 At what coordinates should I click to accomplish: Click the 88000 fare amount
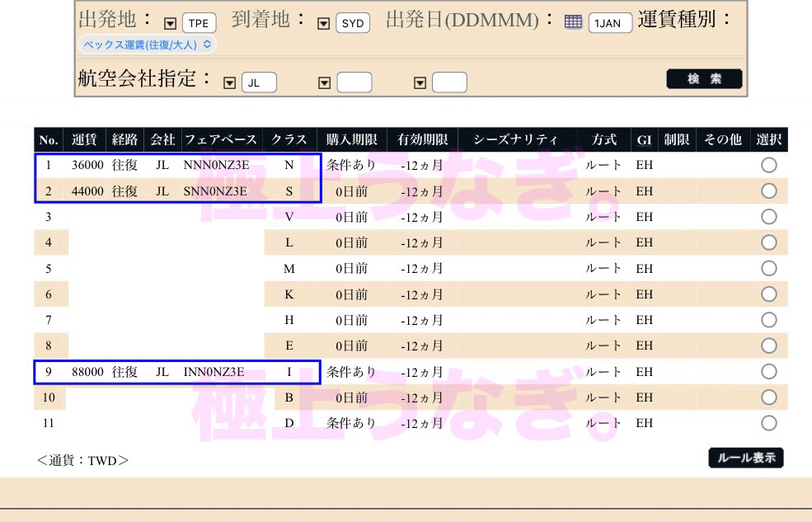(x=87, y=372)
